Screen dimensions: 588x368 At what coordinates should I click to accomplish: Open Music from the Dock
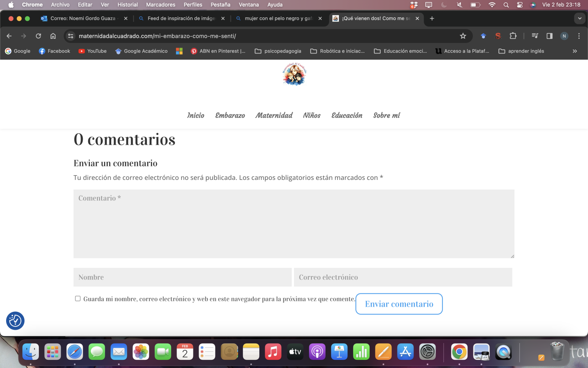coord(273,352)
